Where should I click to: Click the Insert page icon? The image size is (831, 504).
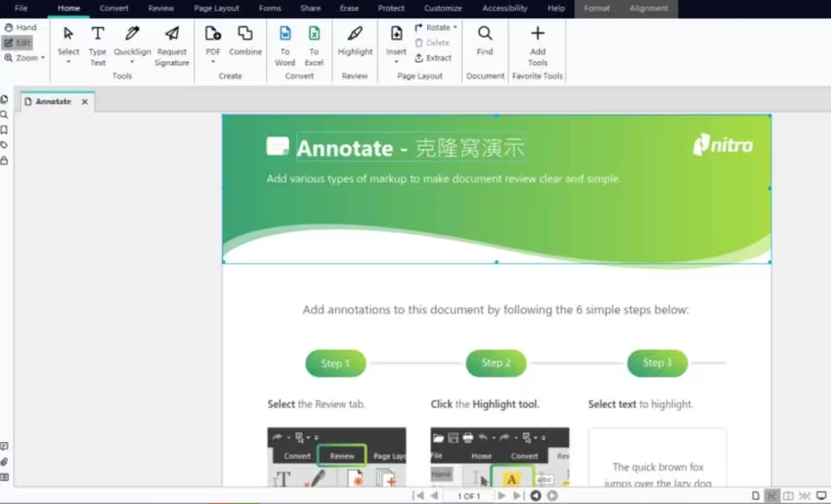(396, 34)
